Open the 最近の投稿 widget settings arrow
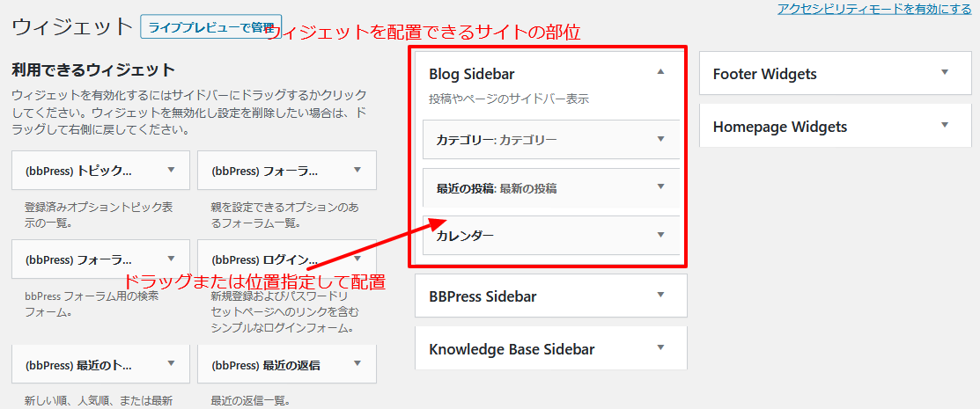This screenshot has width=980, height=409. (x=660, y=186)
